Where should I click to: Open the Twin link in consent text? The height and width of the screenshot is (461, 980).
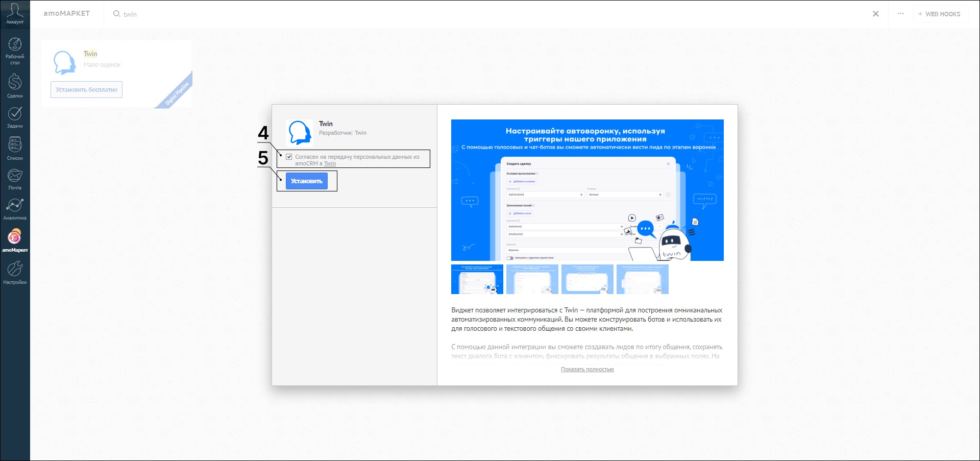pyautogui.click(x=330, y=163)
